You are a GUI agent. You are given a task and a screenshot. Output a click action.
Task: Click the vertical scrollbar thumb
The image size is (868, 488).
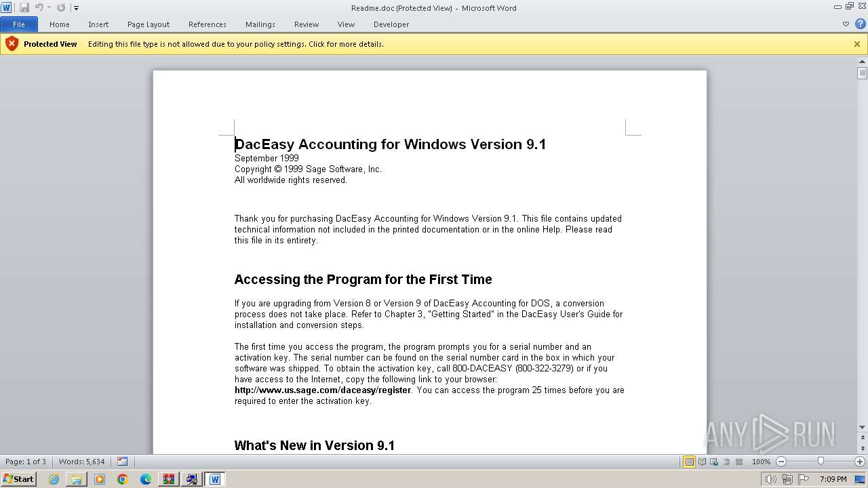point(862,73)
